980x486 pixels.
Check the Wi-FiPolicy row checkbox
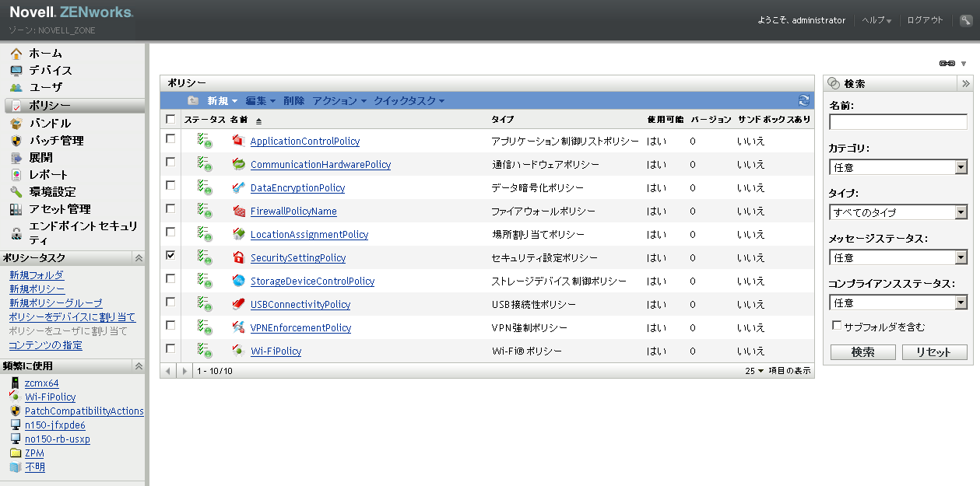point(171,348)
